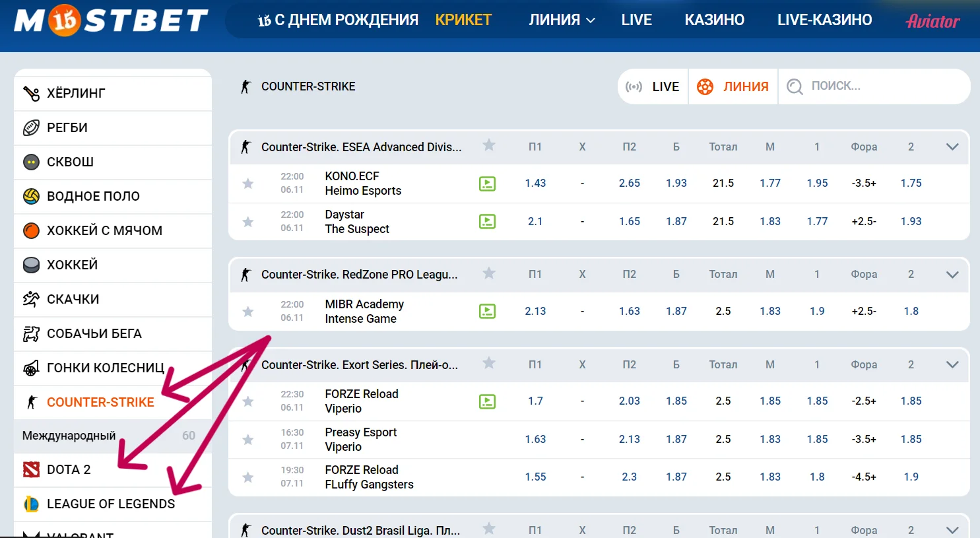Favorite the Daystar vs The Suspect match
This screenshot has height=538, width=980.
(248, 222)
